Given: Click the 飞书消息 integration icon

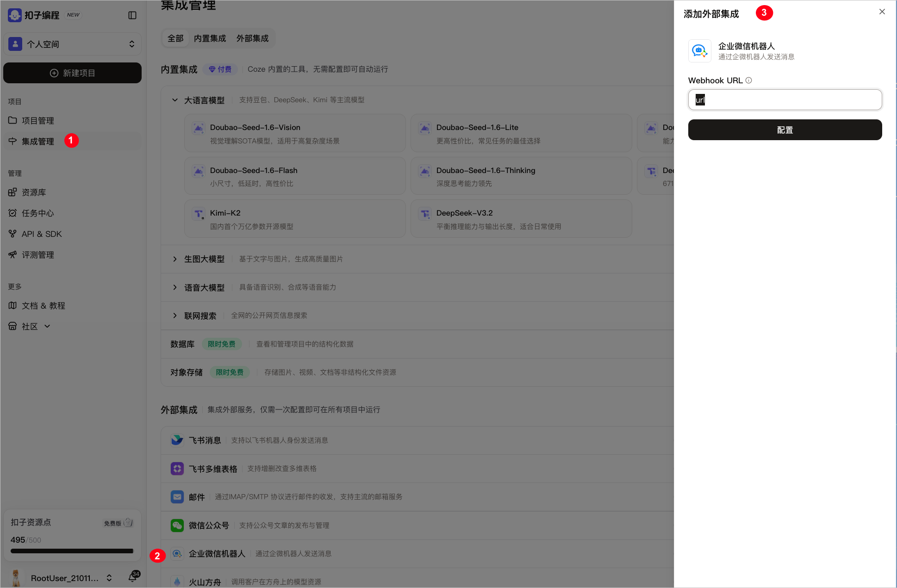Looking at the screenshot, I should [177, 440].
